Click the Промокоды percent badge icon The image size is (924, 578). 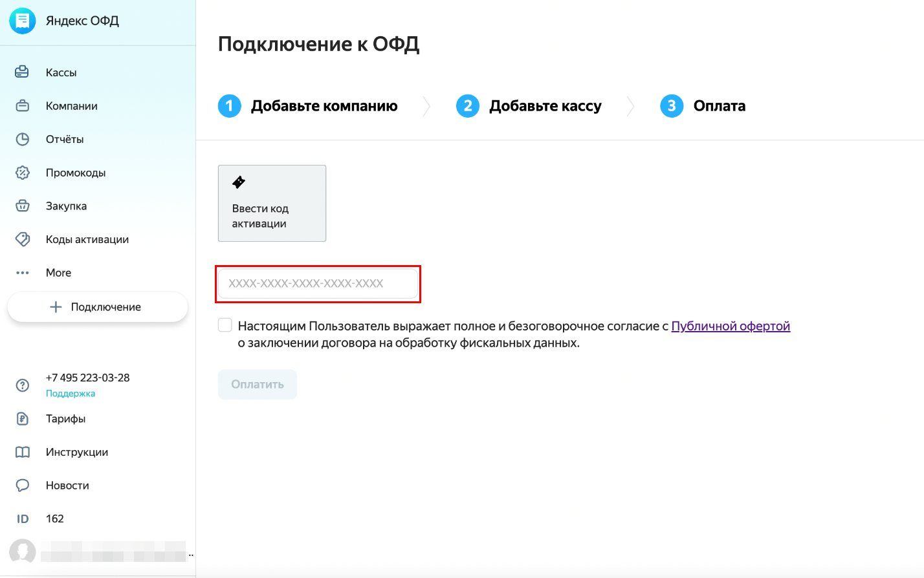tap(23, 173)
